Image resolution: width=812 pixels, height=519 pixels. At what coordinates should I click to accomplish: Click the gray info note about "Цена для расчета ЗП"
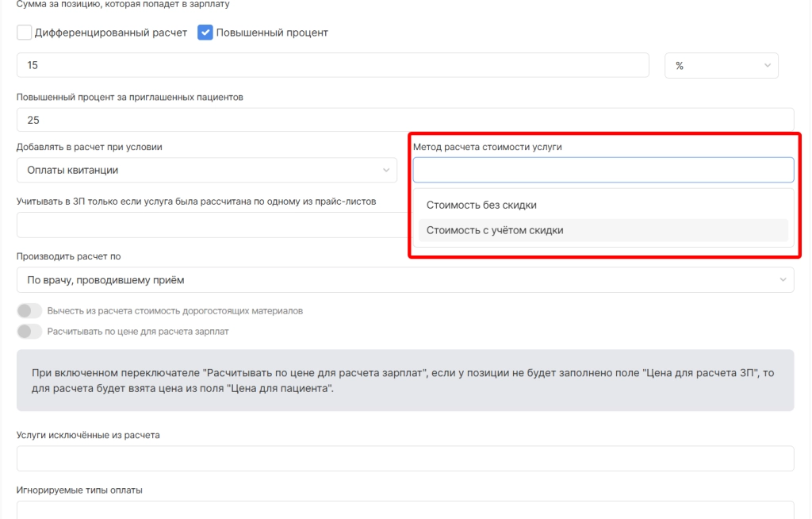404,381
